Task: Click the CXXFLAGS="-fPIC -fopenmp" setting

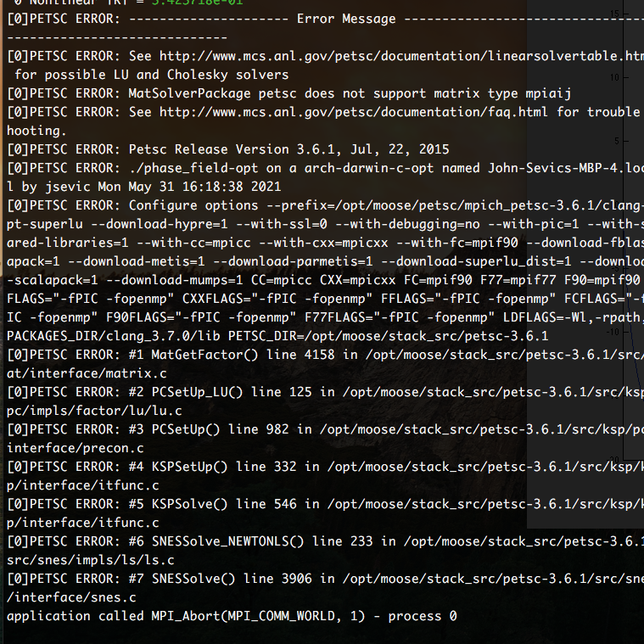Action: 277,299
